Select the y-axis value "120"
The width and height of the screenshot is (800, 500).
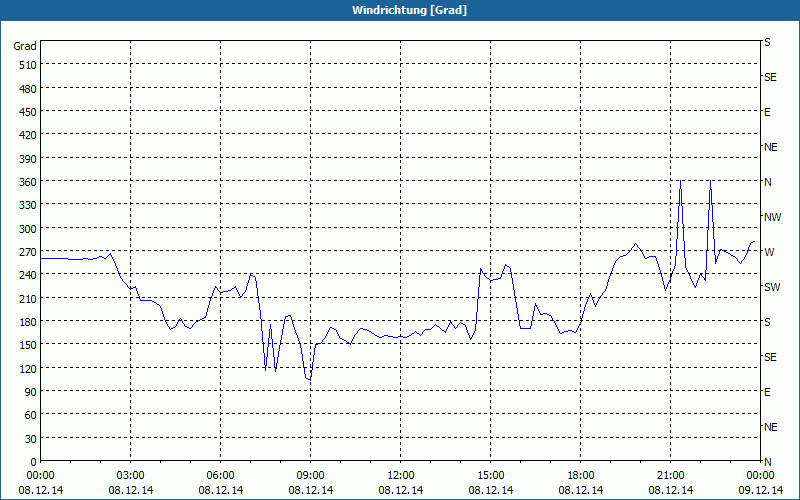[x=28, y=368]
